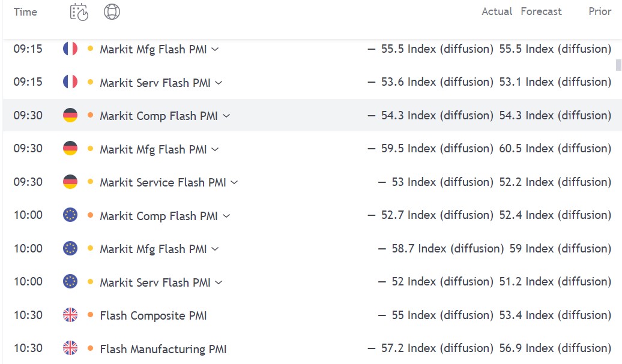Expand the France Markit Mfg Flash PMI row
The image size is (622, 364).
[x=215, y=49]
